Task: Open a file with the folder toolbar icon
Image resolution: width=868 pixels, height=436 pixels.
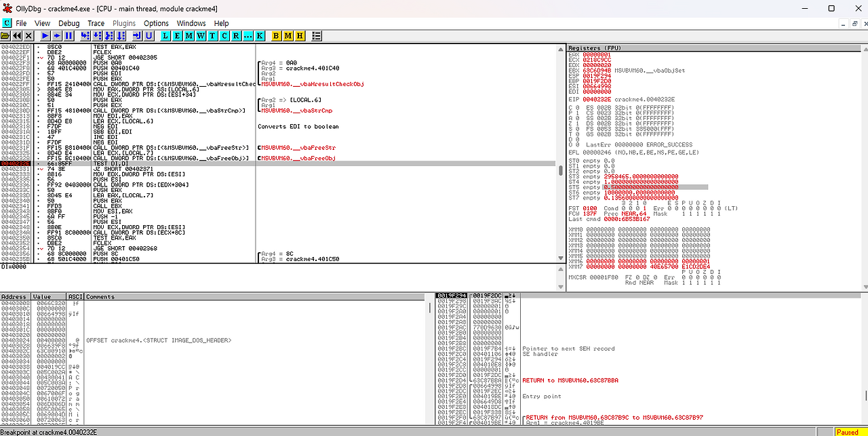Action: click(5, 35)
